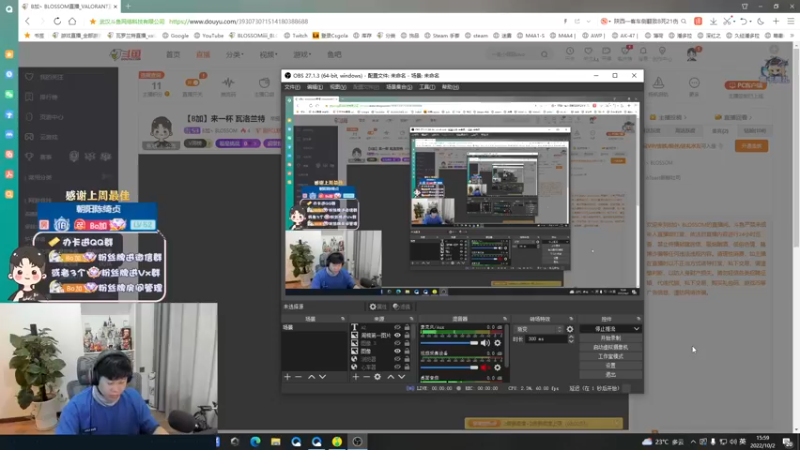The height and width of the screenshot is (450, 800).
Task: Open settings gear for the first mixer channel
Action: [x=497, y=343]
